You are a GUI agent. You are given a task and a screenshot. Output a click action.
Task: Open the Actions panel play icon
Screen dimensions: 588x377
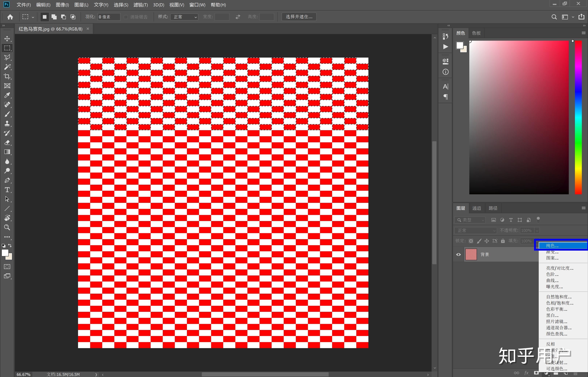click(x=445, y=46)
